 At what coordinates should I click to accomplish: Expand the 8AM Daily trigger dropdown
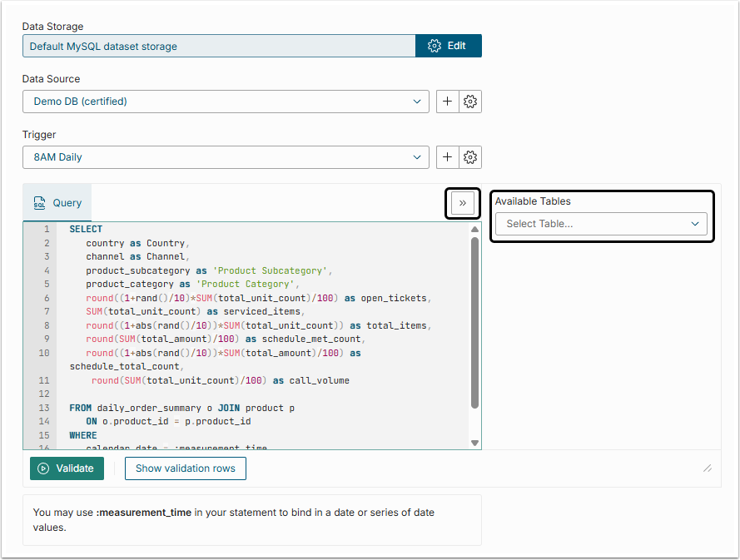point(226,157)
